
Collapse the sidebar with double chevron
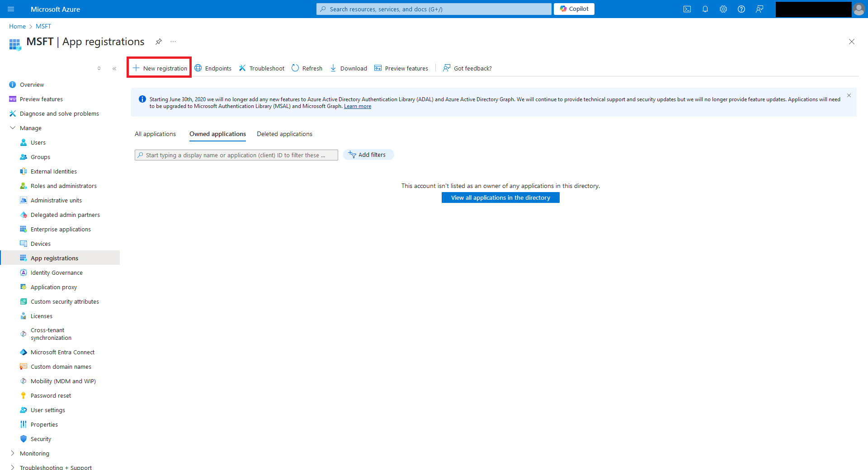tap(114, 69)
